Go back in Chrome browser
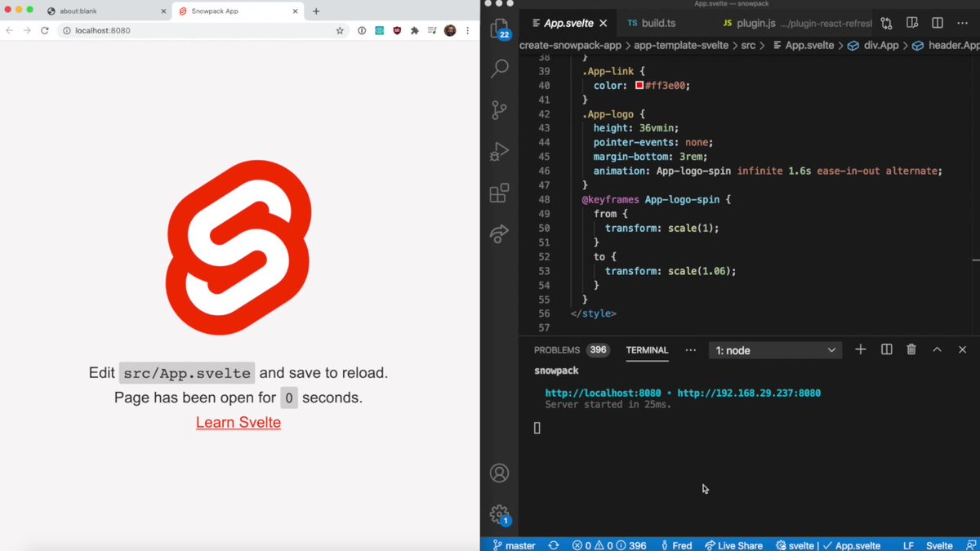 tap(9, 30)
